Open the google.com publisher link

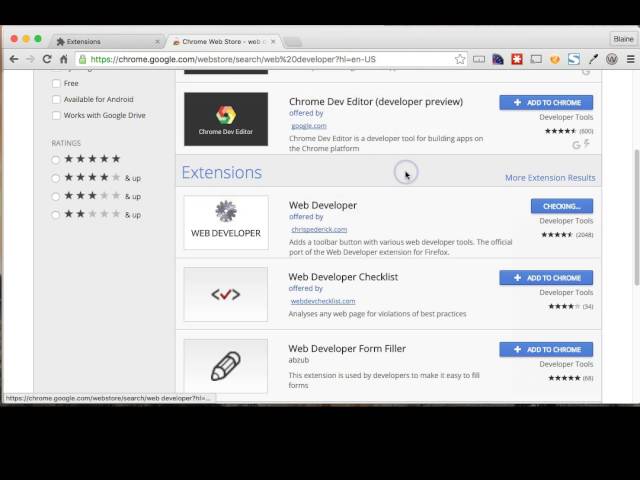[x=309, y=126]
